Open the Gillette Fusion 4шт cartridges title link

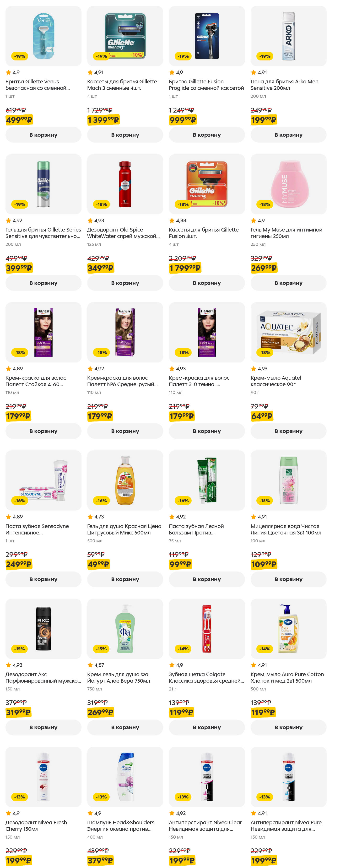click(204, 233)
